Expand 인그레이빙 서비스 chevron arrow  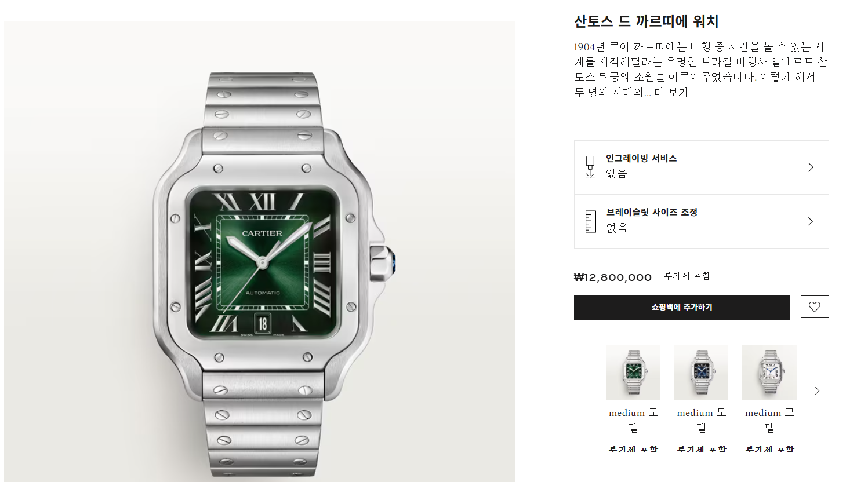point(811,167)
